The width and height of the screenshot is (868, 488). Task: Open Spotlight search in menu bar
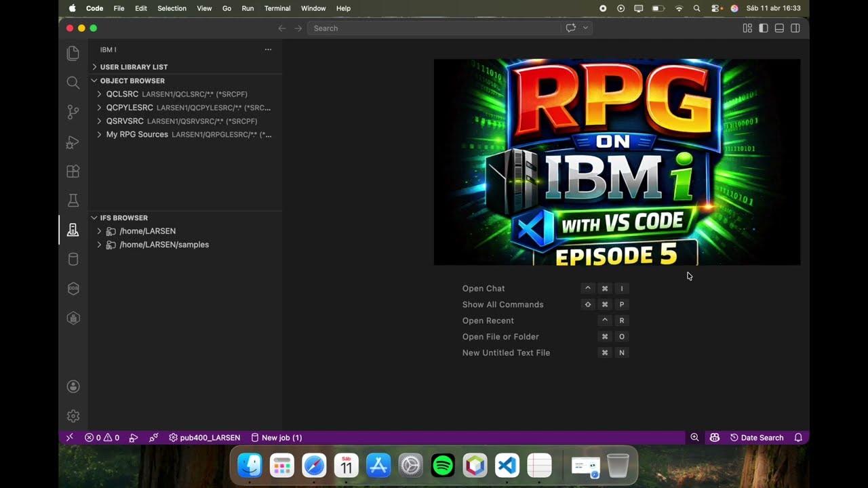(697, 8)
